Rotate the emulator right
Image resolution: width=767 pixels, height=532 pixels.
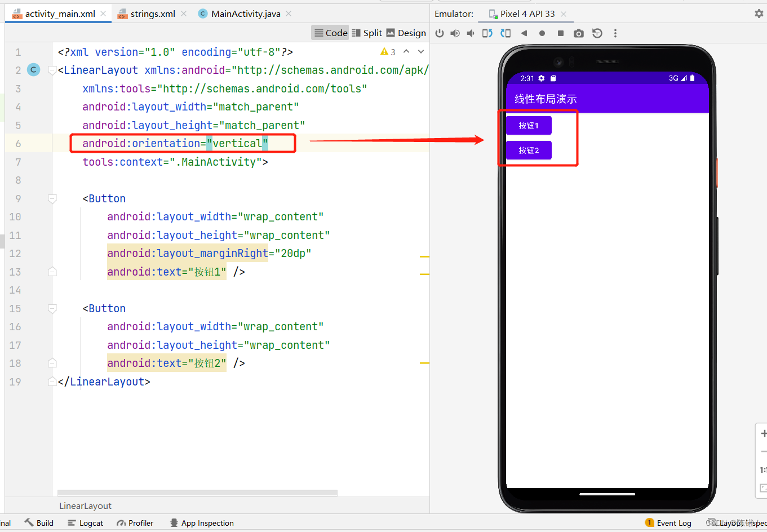506,33
